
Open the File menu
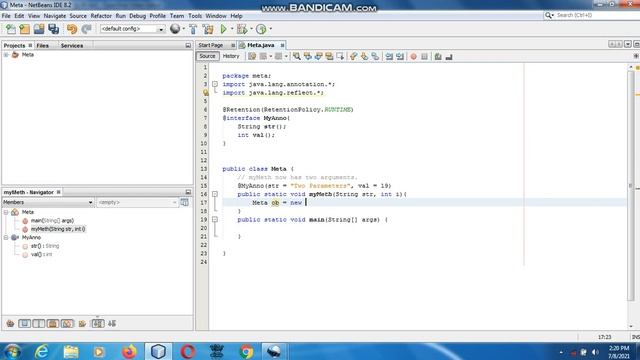[6, 16]
